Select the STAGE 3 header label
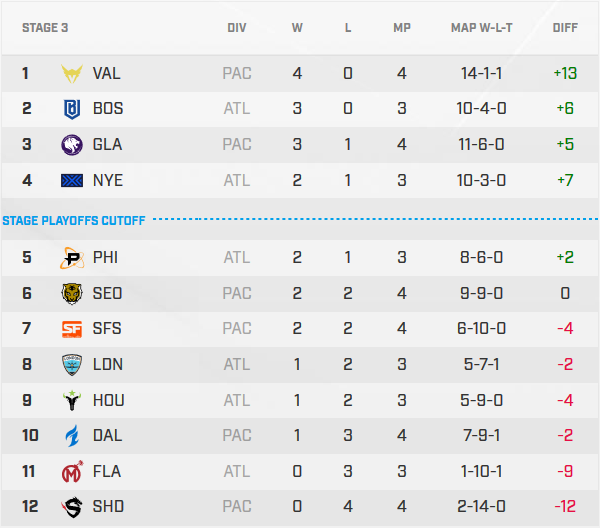The height and width of the screenshot is (528, 600). coord(45,28)
